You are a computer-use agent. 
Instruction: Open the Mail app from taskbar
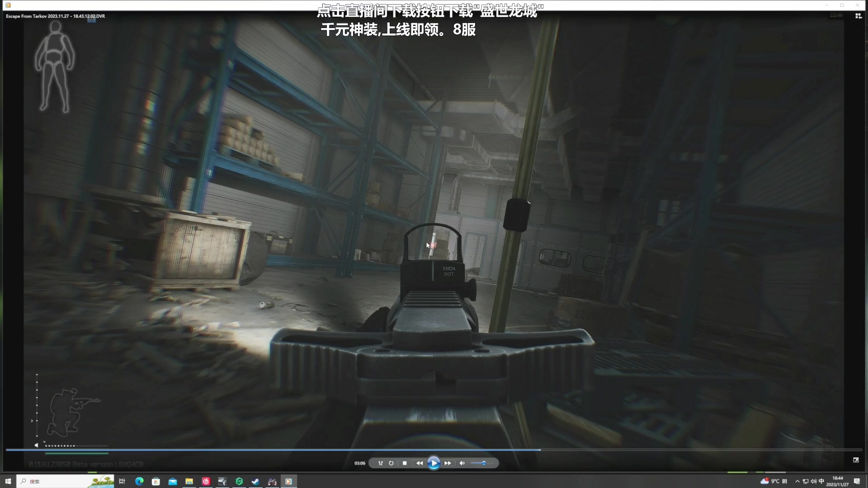(173, 481)
